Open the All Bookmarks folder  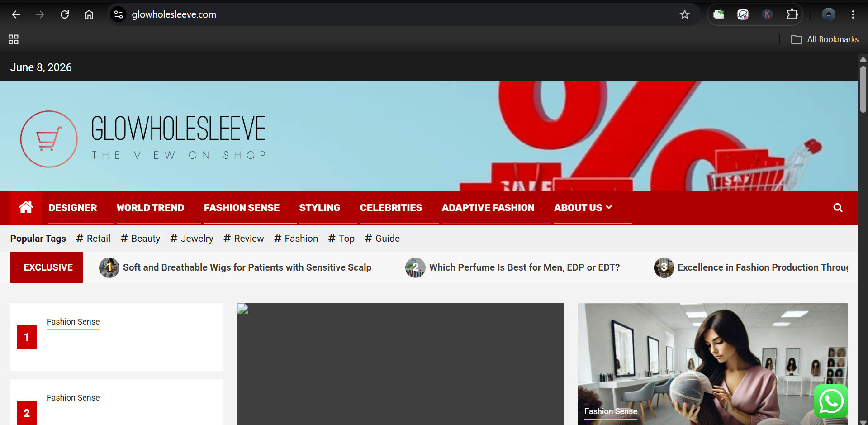(824, 39)
